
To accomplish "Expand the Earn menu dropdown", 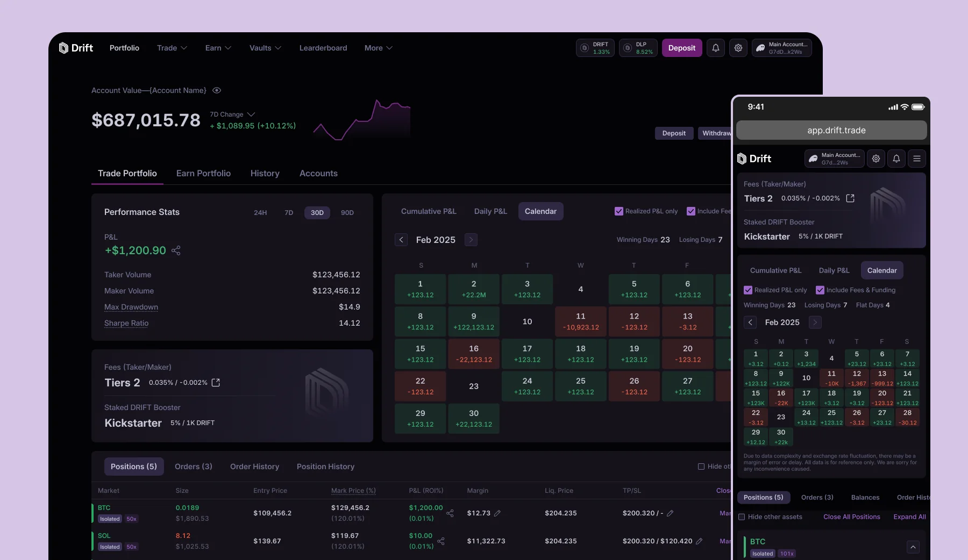I will [x=218, y=48].
